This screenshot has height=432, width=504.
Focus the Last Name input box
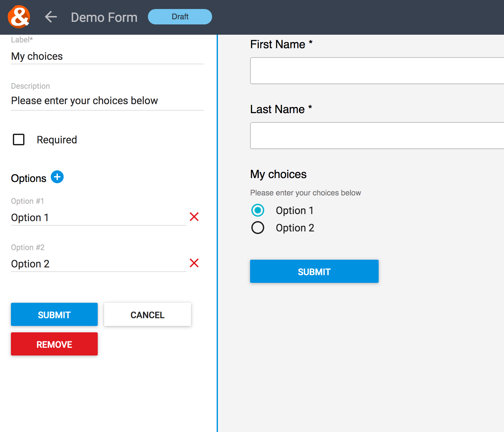coord(377,136)
